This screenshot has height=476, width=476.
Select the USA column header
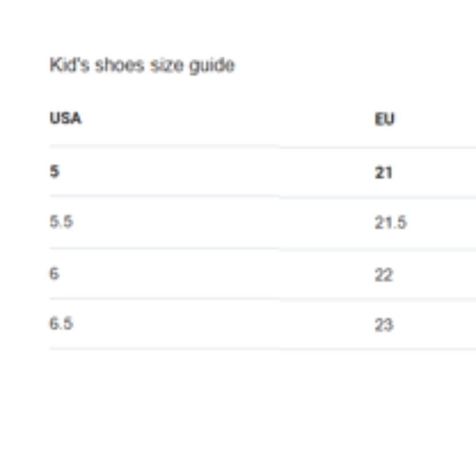point(66,118)
